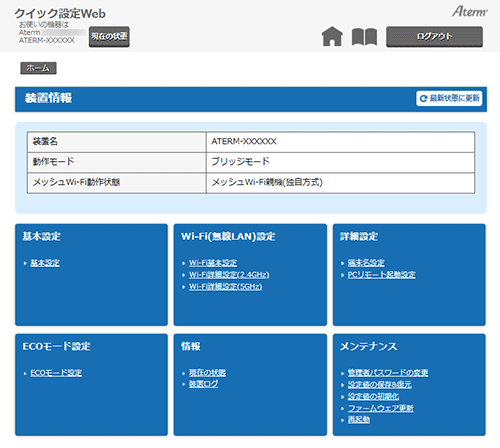
Task: Click the house-shaped home icon
Action: tap(332, 36)
